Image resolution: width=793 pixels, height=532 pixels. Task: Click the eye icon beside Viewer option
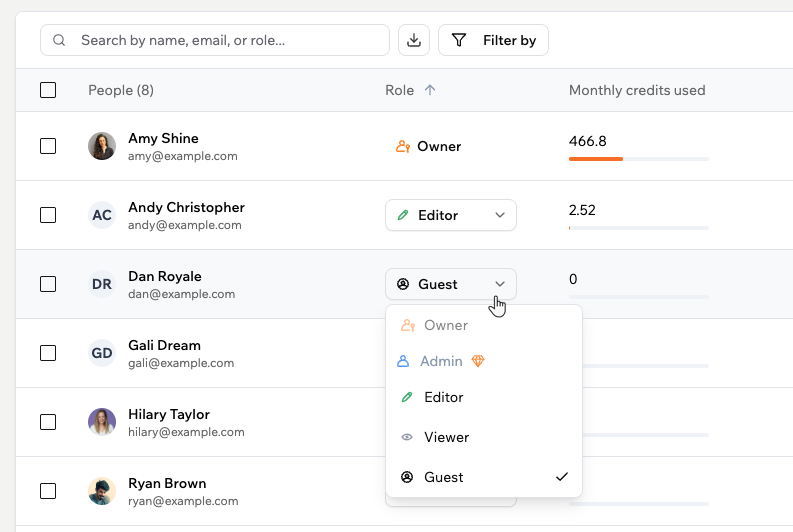[407, 437]
